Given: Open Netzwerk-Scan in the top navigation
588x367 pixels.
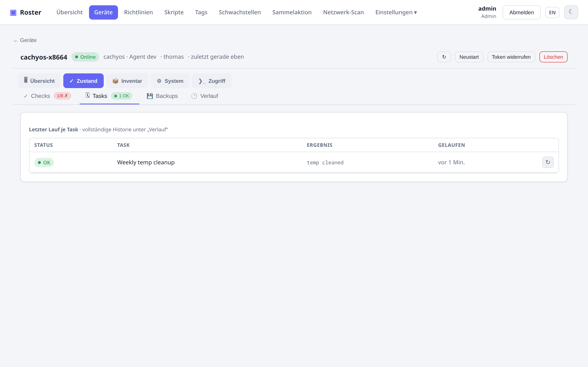Looking at the screenshot, I should coord(343,12).
